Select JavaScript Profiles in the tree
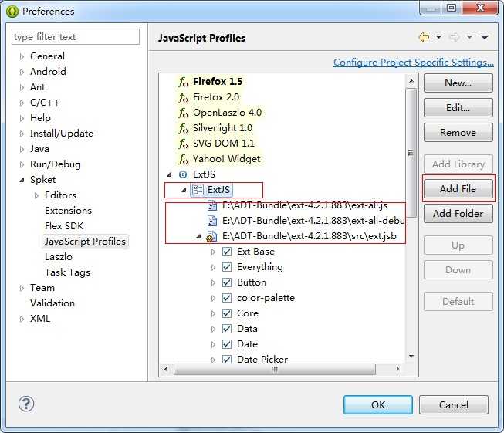 (x=85, y=242)
